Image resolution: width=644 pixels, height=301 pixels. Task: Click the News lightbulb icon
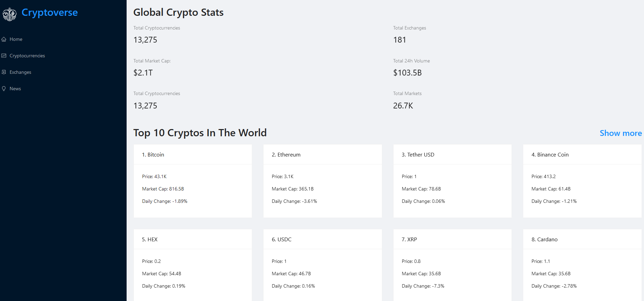click(x=4, y=88)
